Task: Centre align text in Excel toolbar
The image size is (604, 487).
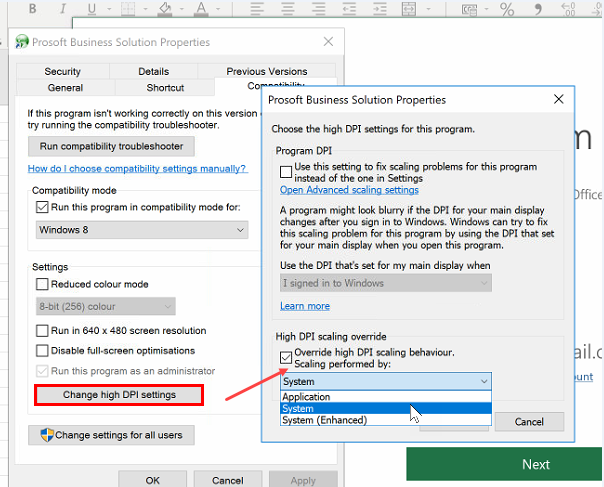Action: [288, 8]
